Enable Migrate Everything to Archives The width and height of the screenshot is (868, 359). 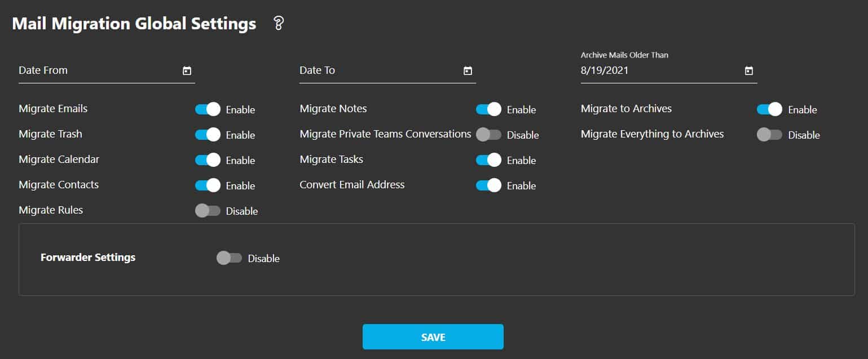tap(769, 135)
